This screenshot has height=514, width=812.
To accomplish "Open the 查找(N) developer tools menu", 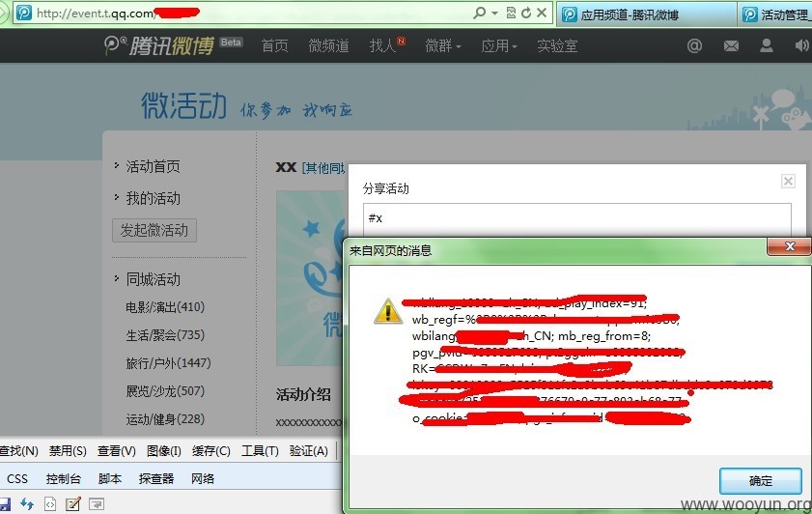I will [x=18, y=451].
